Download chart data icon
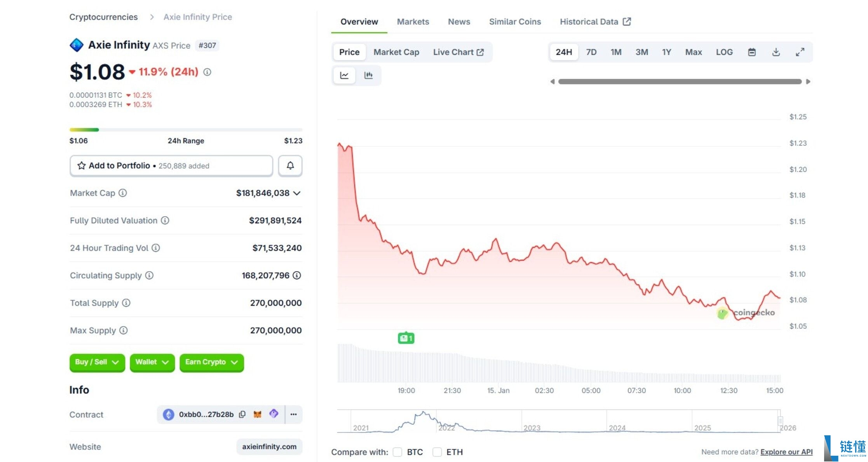The image size is (868, 462). click(x=776, y=52)
